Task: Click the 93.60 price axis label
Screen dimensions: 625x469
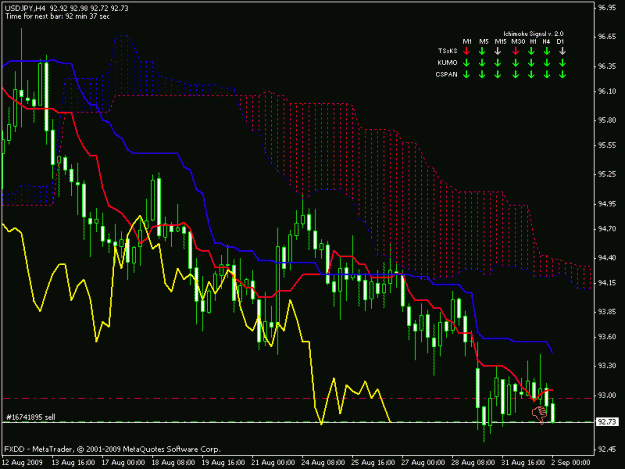Action: tap(607, 337)
